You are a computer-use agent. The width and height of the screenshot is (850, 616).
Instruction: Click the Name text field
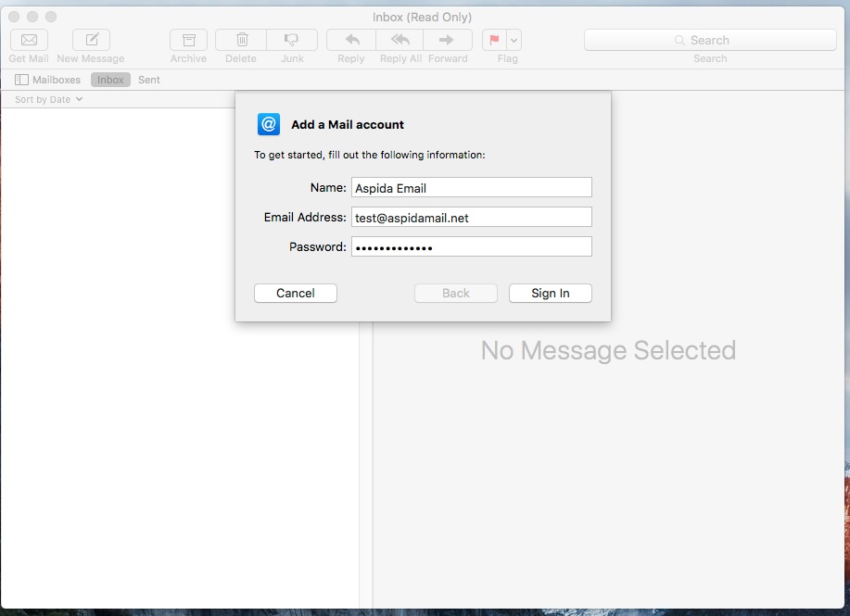(471, 187)
